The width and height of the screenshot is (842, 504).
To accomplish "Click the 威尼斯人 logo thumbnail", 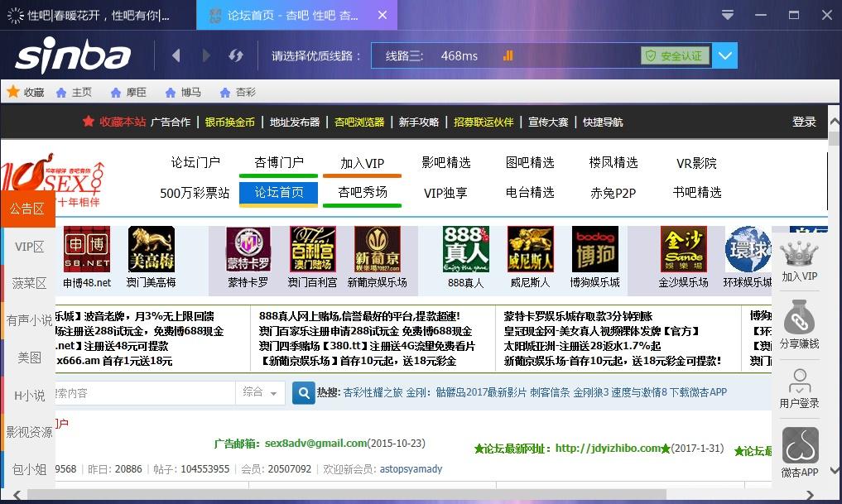I will coord(530,249).
